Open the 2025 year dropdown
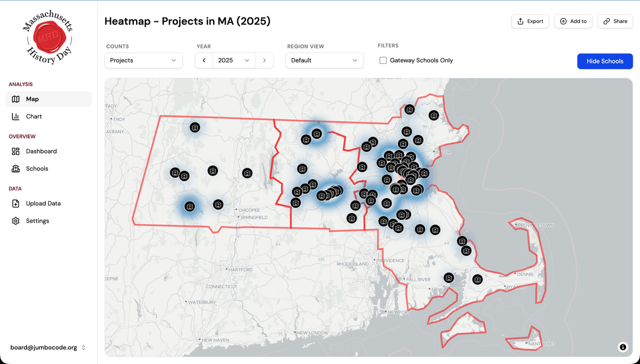 pos(234,60)
